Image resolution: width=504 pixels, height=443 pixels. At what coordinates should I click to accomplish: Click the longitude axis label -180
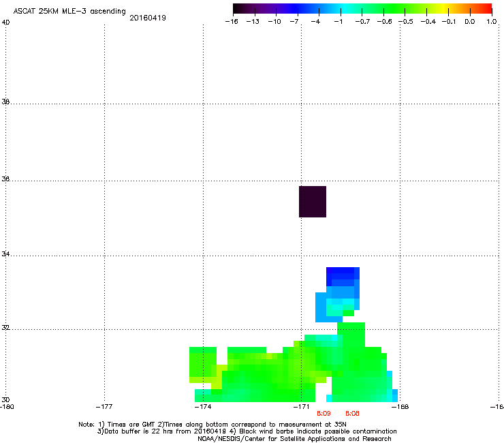click(7, 407)
